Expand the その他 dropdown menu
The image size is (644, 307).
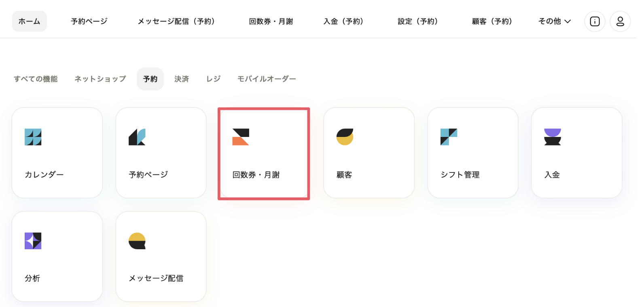pyautogui.click(x=554, y=21)
